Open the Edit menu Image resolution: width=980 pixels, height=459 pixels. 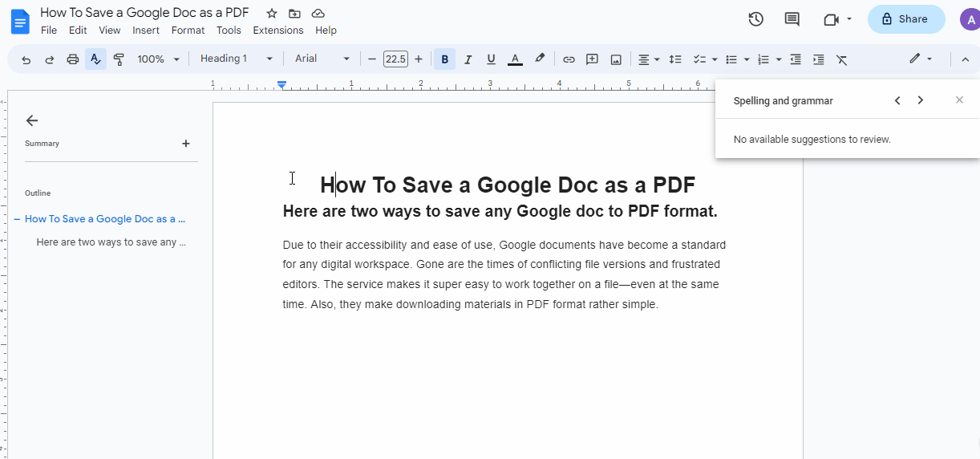point(78,30)
